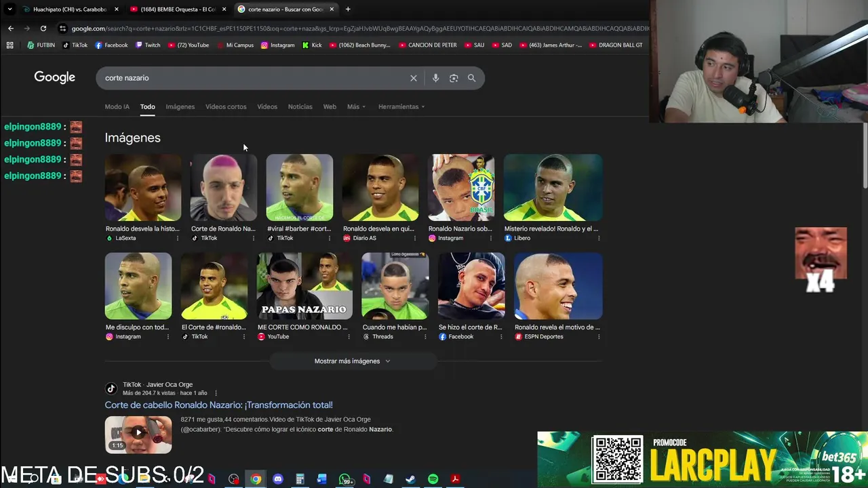
Task: Open the site information icon in address bar
Action: click(x=63, y=28)
